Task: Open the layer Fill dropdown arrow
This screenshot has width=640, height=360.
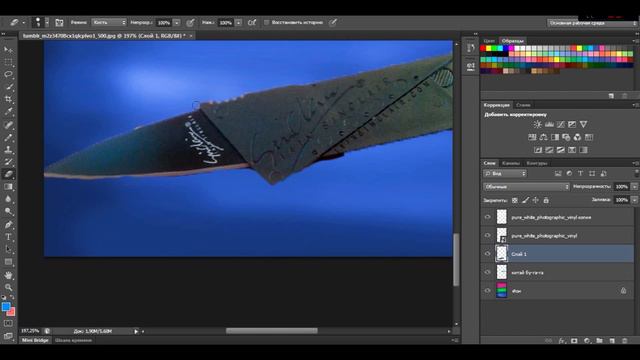Action: [x=634, y=200]
